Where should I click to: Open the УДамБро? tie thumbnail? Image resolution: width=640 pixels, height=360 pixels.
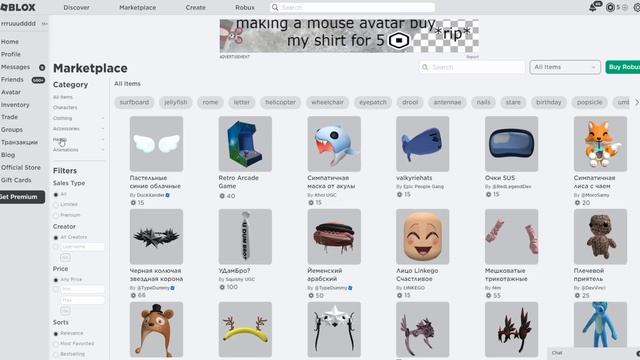point(245,237)
